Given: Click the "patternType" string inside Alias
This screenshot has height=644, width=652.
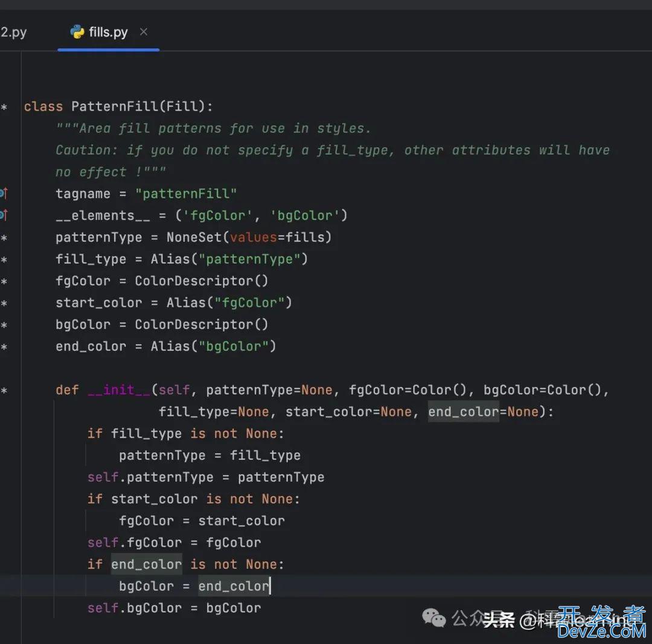Looking at the screenshot, I should 249,259.
